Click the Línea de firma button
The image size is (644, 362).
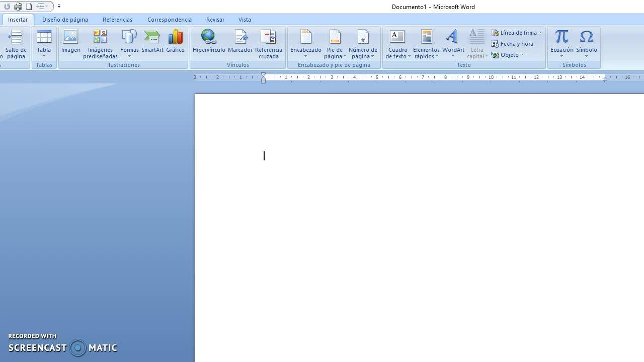[x=514, y=33]
